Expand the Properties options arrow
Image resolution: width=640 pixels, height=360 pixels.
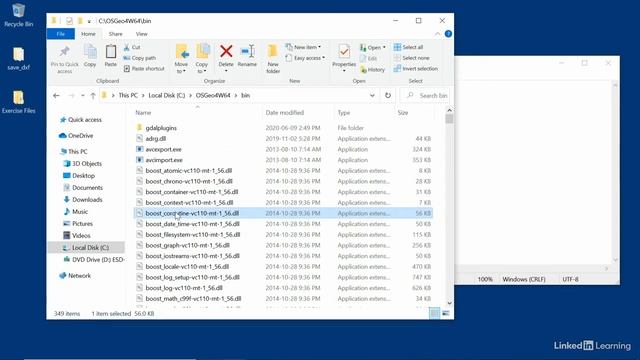coord(344,71)
